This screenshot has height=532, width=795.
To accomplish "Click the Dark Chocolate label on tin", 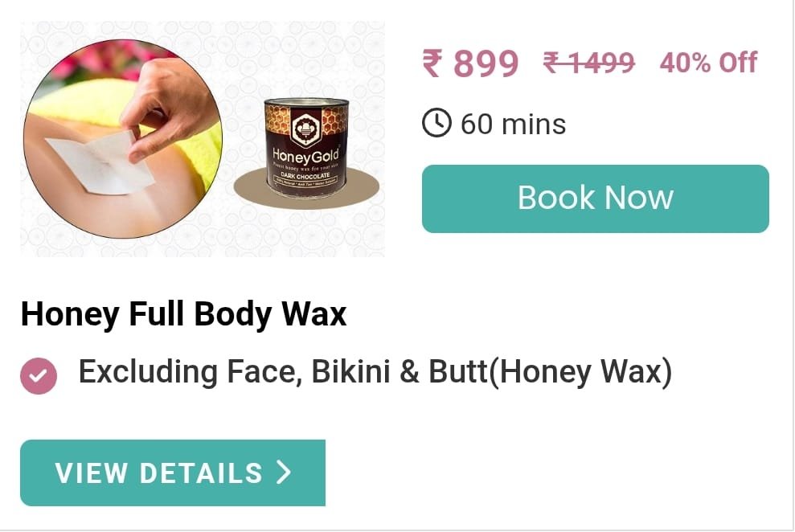I will point(305,176).
